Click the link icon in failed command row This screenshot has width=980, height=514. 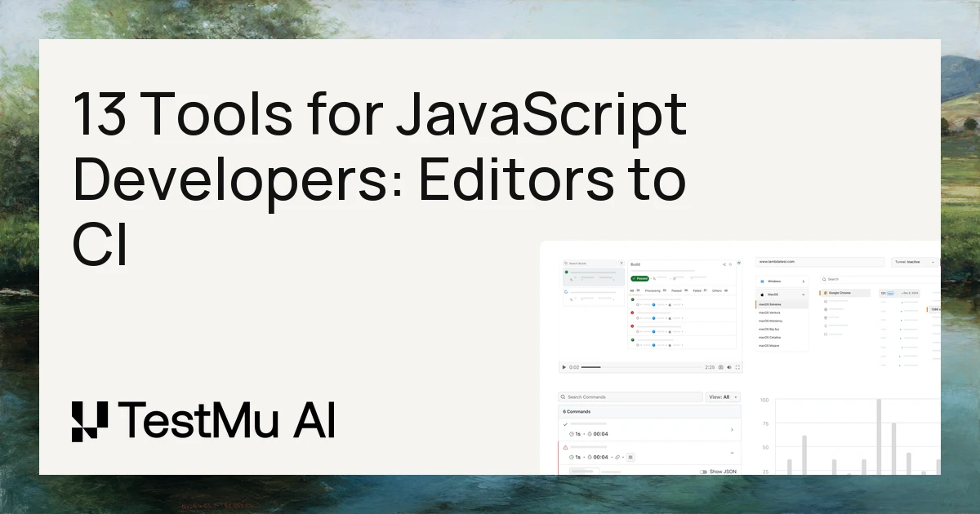(617, 457)
